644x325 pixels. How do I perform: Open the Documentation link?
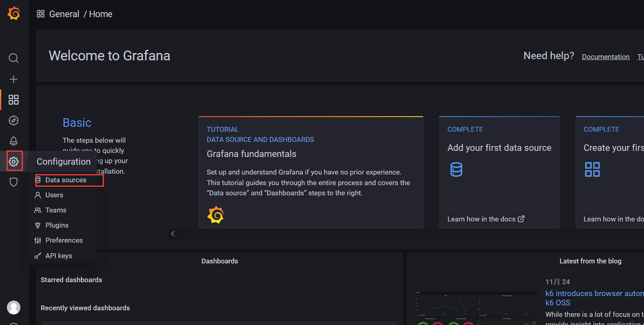click(x=606, y=57)
